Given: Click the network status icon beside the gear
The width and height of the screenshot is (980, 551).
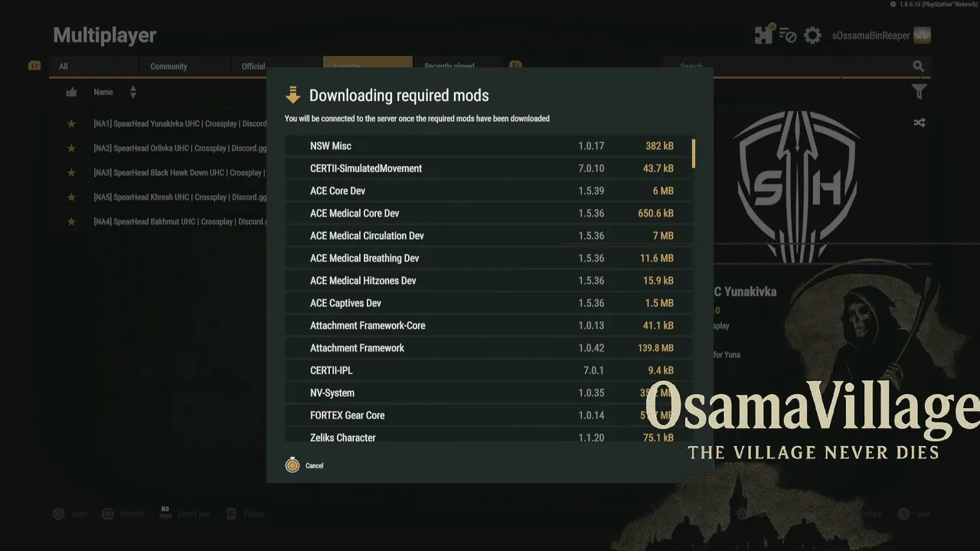Looking at the screenshot, I should point(788,36).
